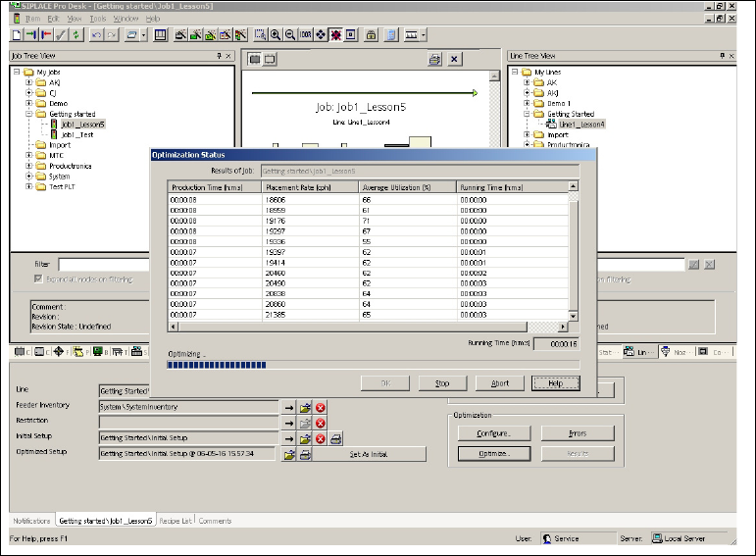Screen dimensions: 756x556
Task: Click the lock icon in the toolbar
Action: click(372, 35)
